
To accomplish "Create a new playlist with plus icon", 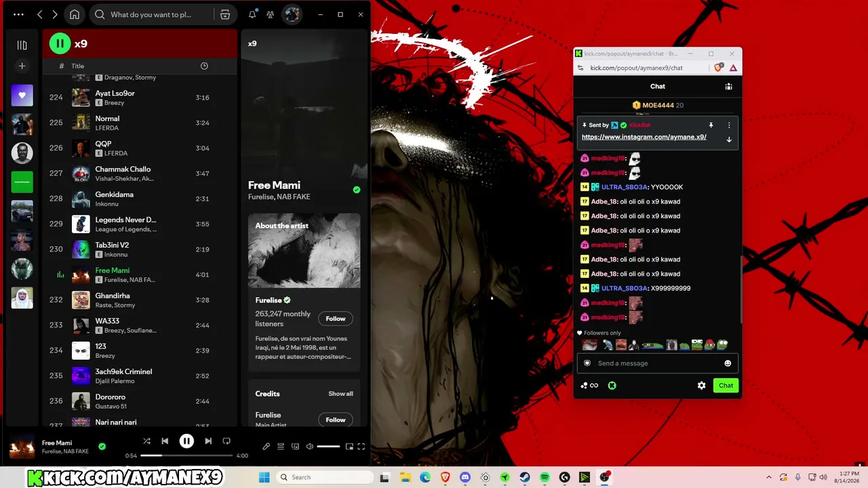I will point(22,66).
